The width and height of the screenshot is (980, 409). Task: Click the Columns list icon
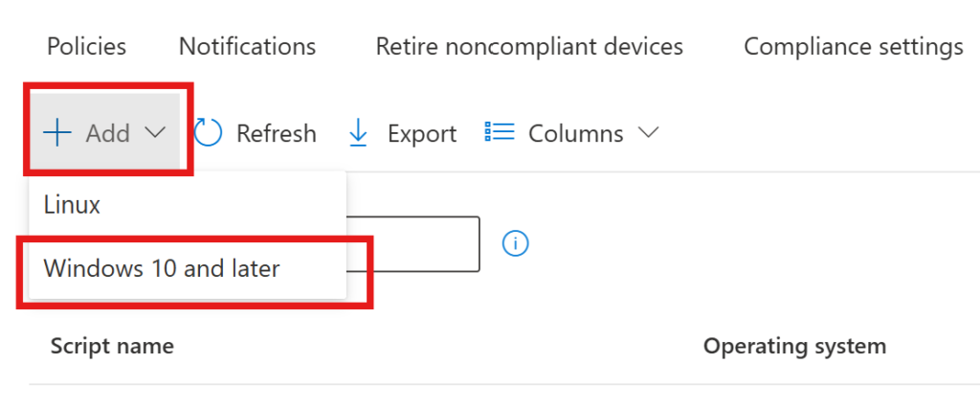500,132
